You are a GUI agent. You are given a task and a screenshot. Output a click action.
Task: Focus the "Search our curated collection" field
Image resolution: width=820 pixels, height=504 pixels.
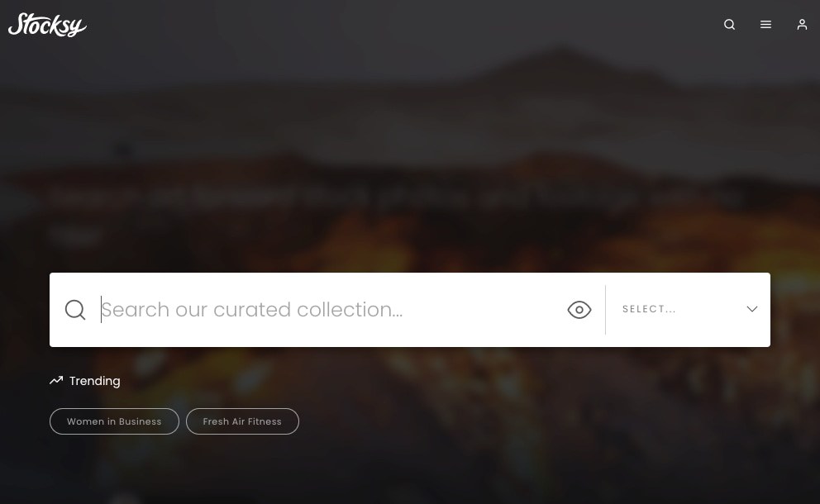(330, 310)
